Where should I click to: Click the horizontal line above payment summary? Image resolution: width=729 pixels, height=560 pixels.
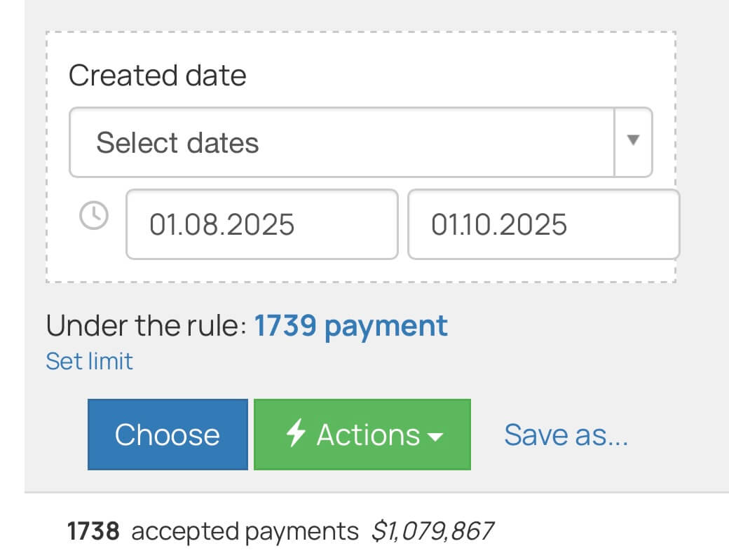pyautogui.click(x=376, y=492)
